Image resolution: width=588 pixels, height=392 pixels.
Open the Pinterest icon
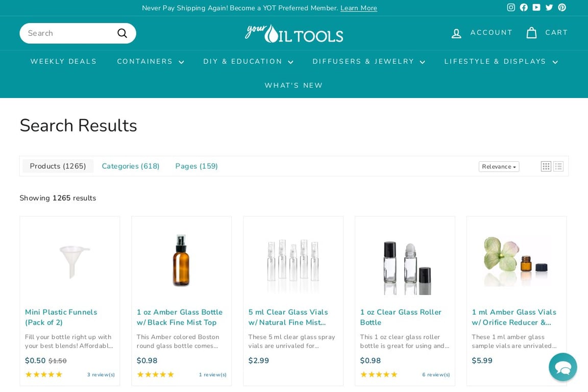tap(562, 8)
